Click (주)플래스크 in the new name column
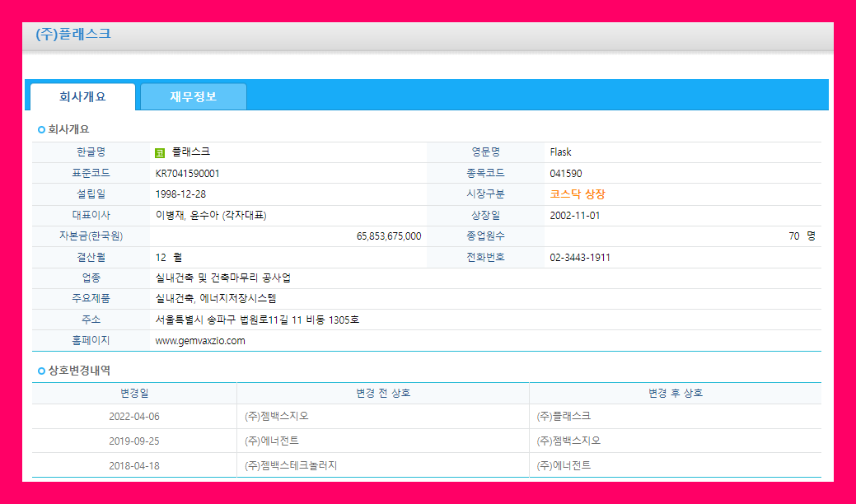The width and height of the screenshot is (856, 504). (x=564, y=416)
